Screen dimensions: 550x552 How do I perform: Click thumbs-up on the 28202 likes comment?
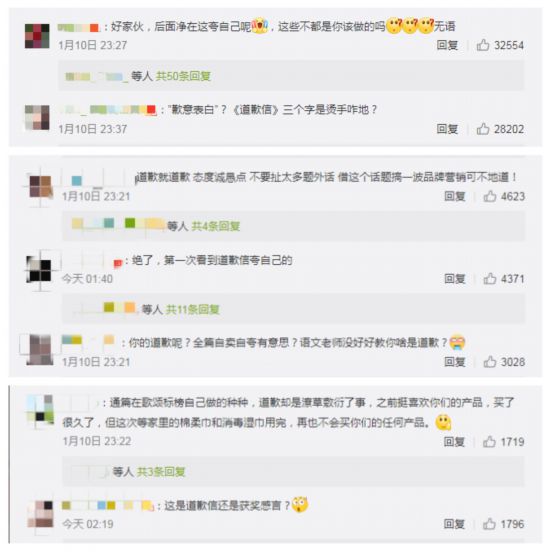click(x=483, y=129)
